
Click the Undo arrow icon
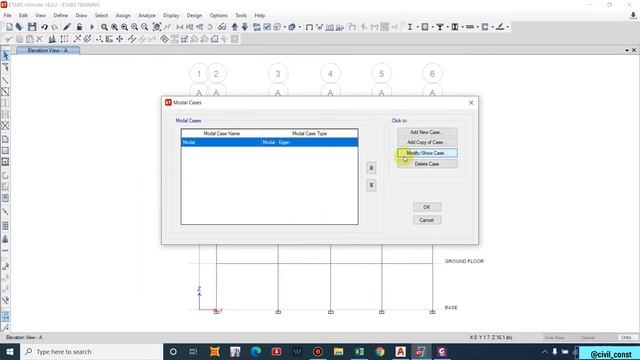[x=44, y=27]
